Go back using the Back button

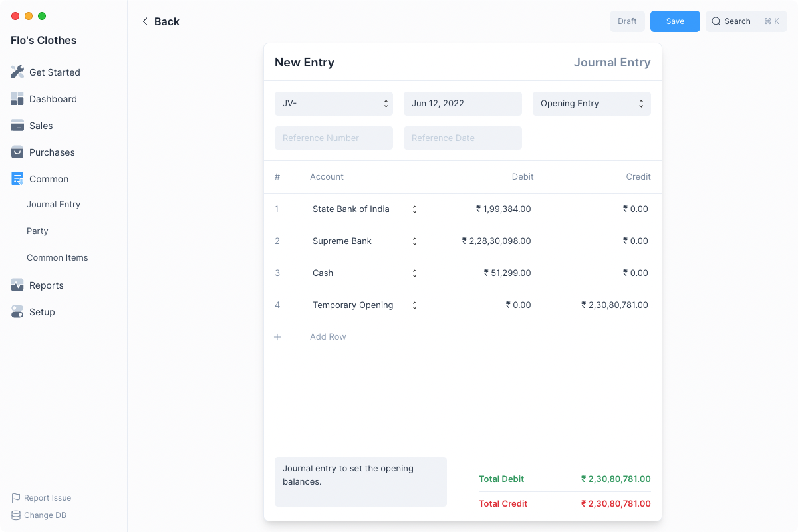160,21
